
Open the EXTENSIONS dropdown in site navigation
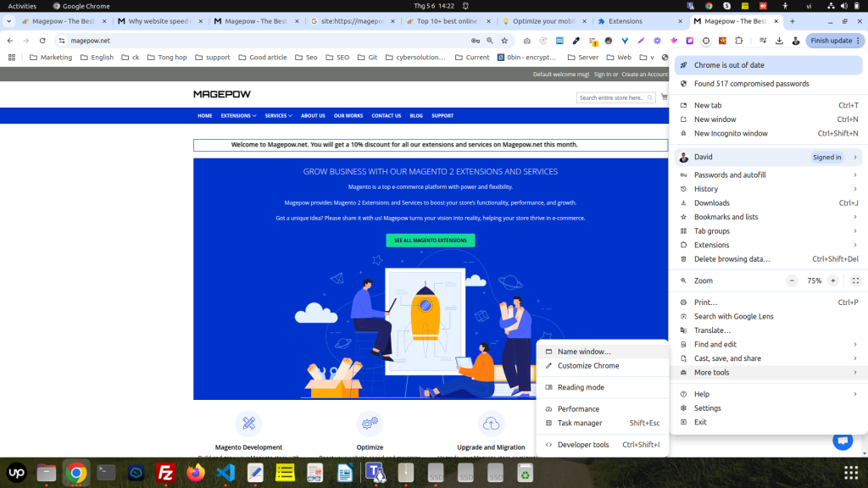[237, 116]
